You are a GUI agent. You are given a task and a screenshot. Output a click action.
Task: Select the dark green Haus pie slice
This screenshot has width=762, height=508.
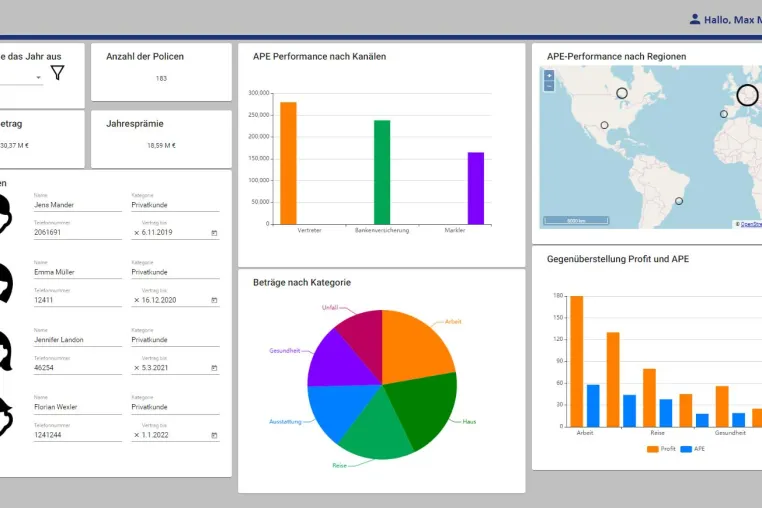coord(425,406)
